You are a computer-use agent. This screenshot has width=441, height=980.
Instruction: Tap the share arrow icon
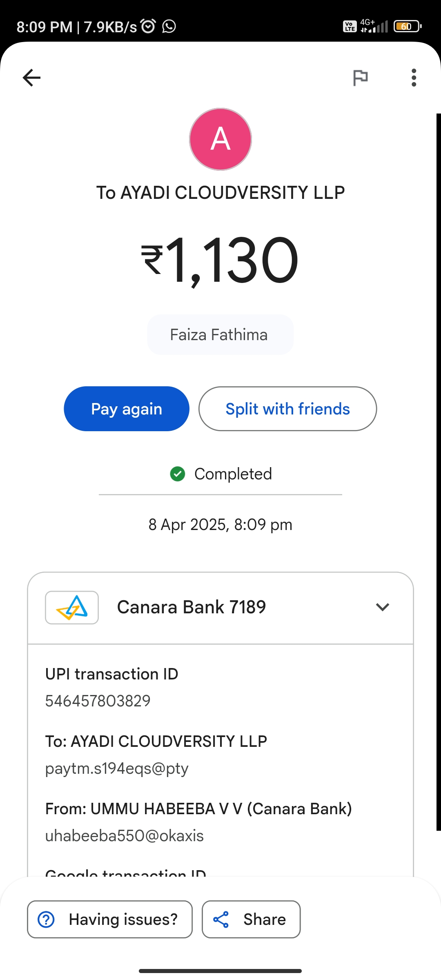[221, 920]
